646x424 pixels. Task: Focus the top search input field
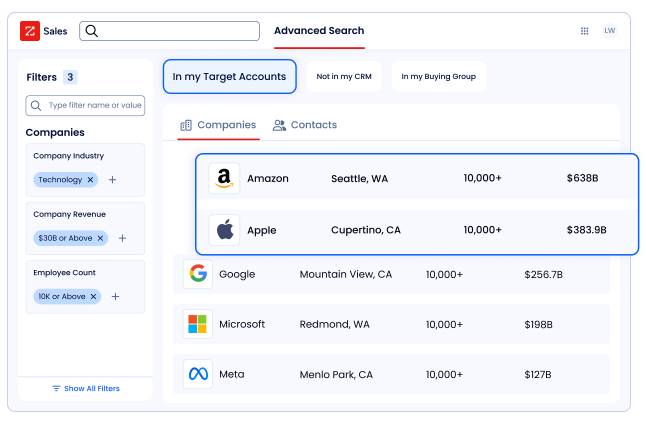coord(169,31)
